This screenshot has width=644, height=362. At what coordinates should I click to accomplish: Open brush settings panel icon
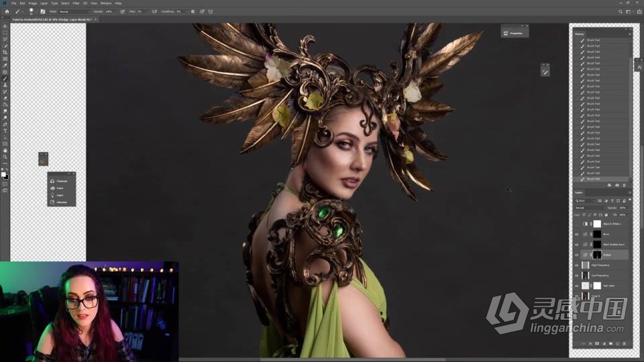tap(43, 11)
